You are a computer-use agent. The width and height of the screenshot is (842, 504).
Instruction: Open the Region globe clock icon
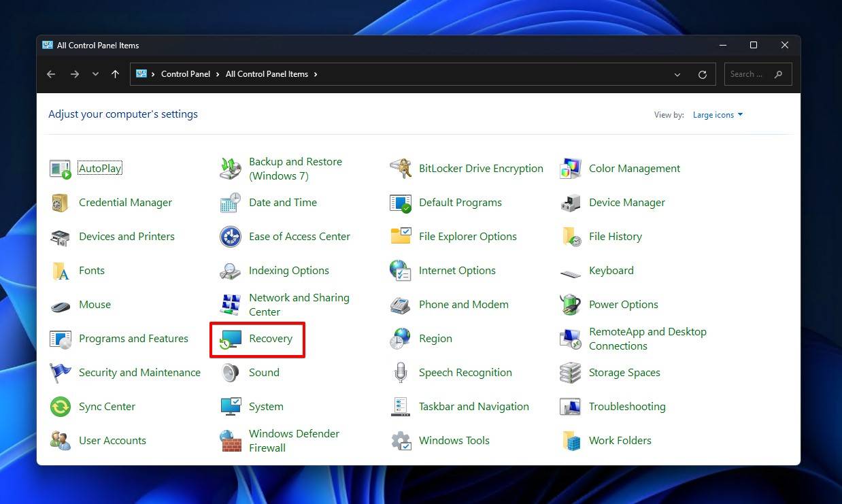pyautogui.click(x=401, y=339)
